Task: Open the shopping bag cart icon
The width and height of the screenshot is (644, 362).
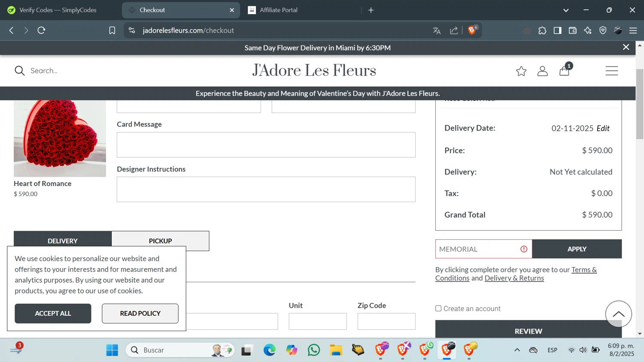Action: pyautogui.click(x=565, y=71)
